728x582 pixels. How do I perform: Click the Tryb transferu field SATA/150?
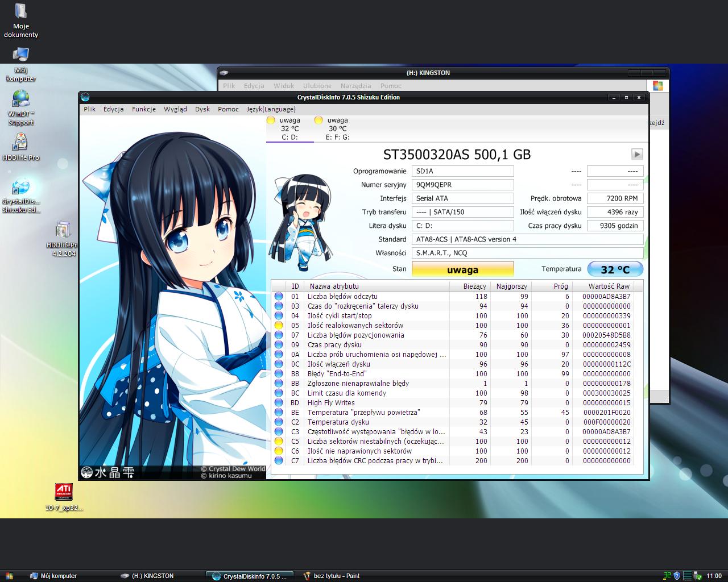click(462, 212)
